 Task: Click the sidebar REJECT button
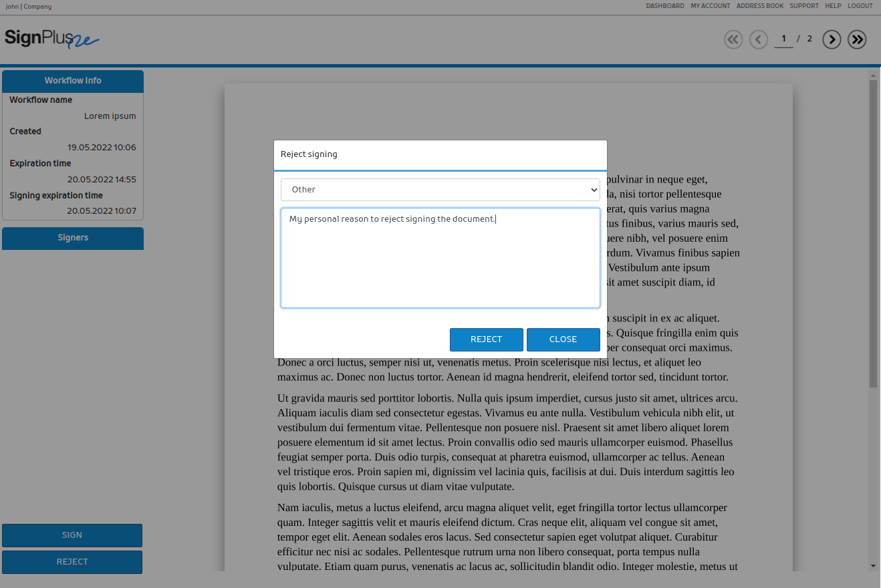tap(72, 562)
